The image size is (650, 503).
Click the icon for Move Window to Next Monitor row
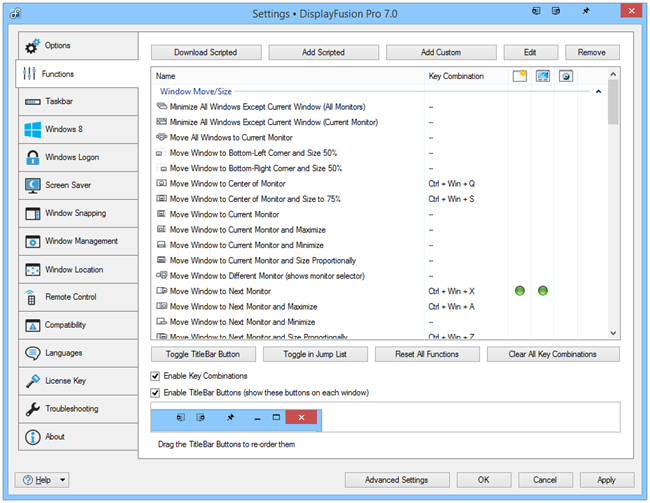(161, 291)
